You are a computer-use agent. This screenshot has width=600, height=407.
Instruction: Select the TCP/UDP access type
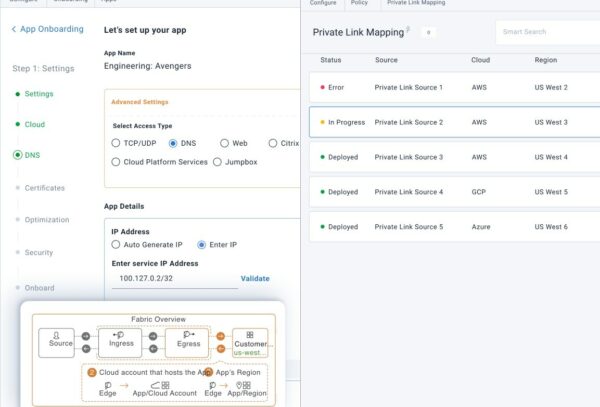(116, 143)
